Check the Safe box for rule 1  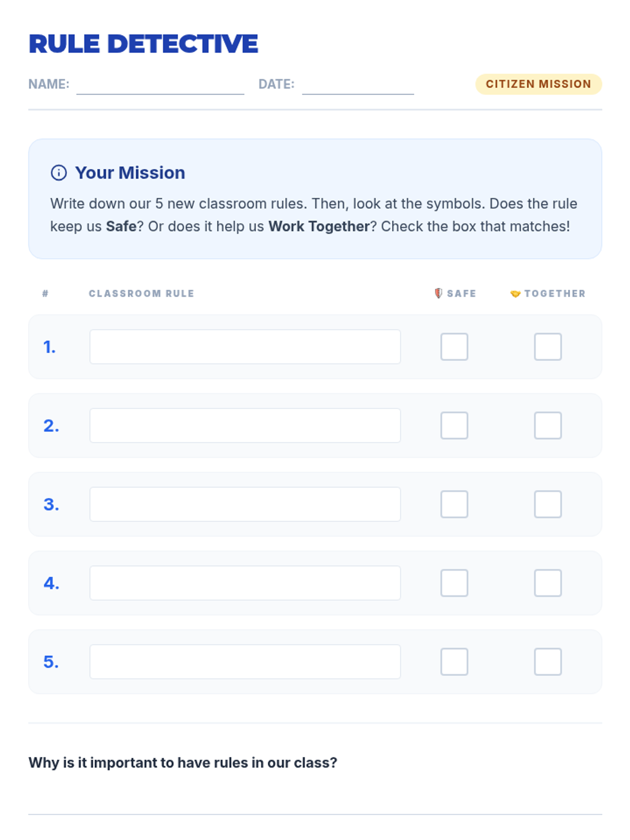pyautogui.click(x=454, y=346)
